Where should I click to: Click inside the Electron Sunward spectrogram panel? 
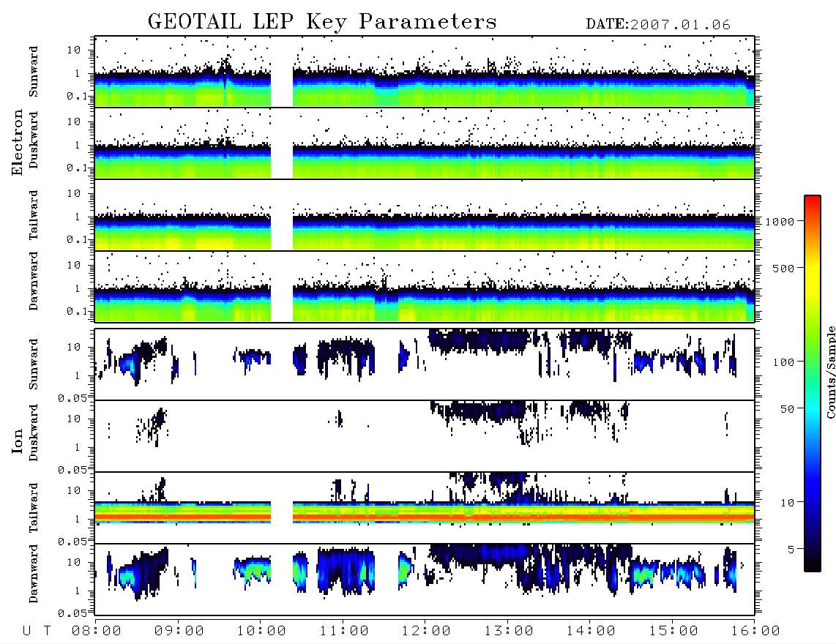click(x=425, y=72)
